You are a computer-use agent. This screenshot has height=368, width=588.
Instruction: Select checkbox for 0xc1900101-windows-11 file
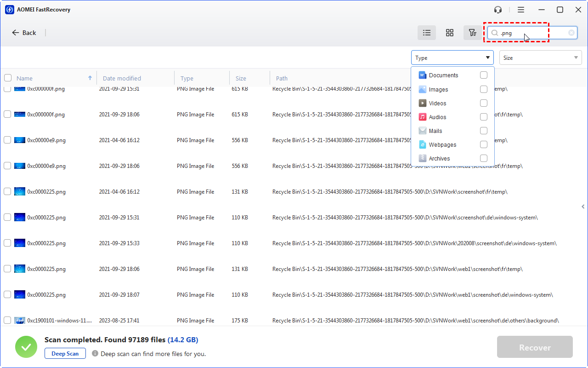coord(7,320)
